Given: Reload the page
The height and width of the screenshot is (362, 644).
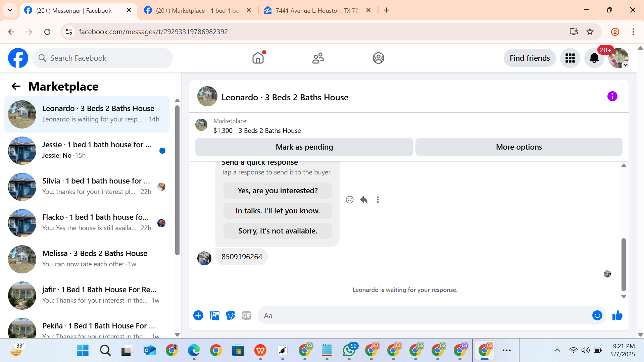Looking at the screenshot, I should pos(47,32).
